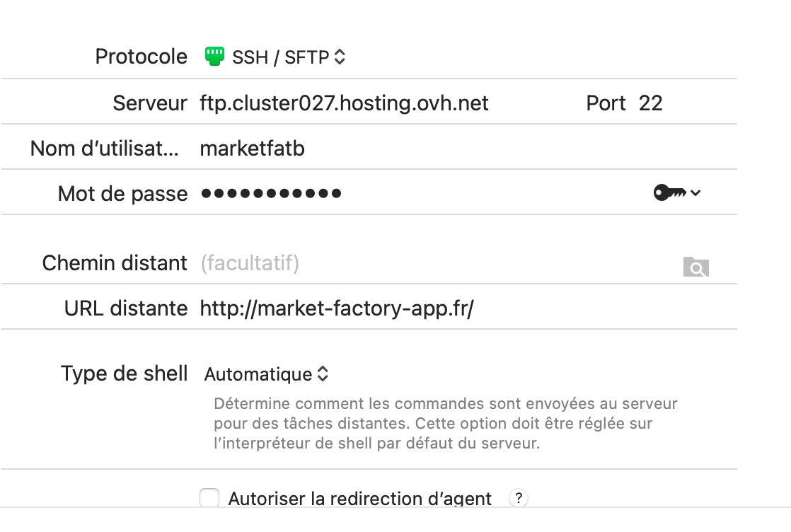Image resolution: width=791 pixels, height=532 pixels.
Task: Click the Serveur hostname field
Action: point(345,104)
